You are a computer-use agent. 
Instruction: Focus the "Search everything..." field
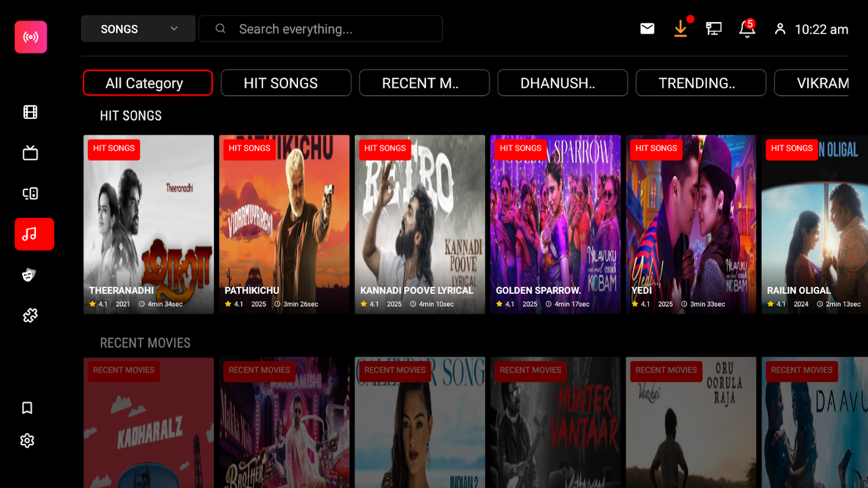click(320, 29)
